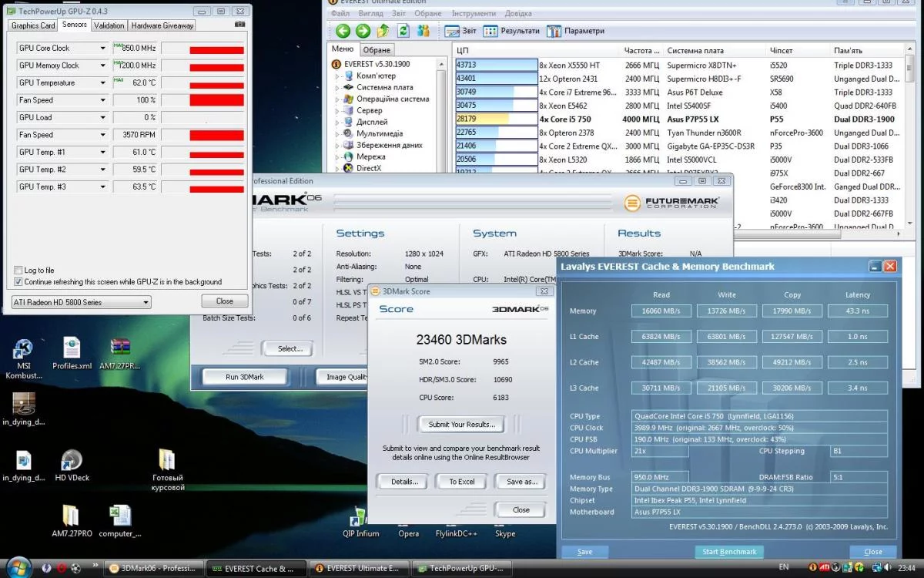This screenshot has height=578, width=924.
Task: Click EVEREST tree panel vertical scrollbar
Action: point(442,116)
